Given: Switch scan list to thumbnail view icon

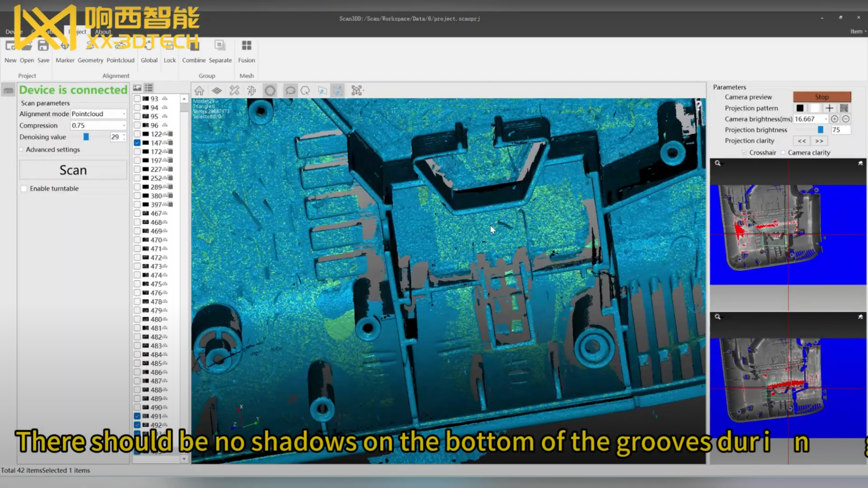Looking at the screenshot, I should point(137,88).
